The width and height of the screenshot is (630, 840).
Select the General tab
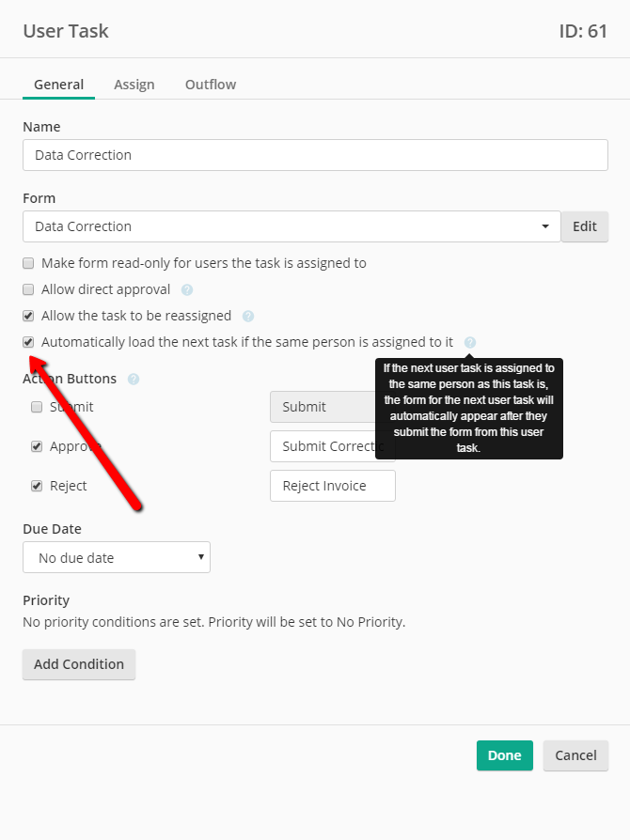59,85
